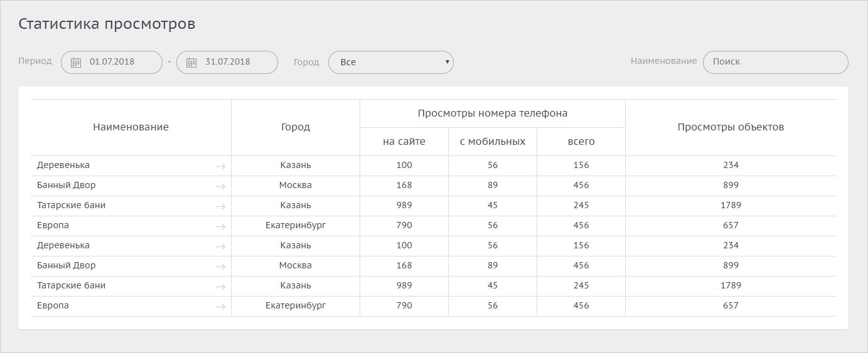This screenshot has width=868, height=353.
Task: Click arrow icon in second Деревенька row
Action: [x=220, y=246]
